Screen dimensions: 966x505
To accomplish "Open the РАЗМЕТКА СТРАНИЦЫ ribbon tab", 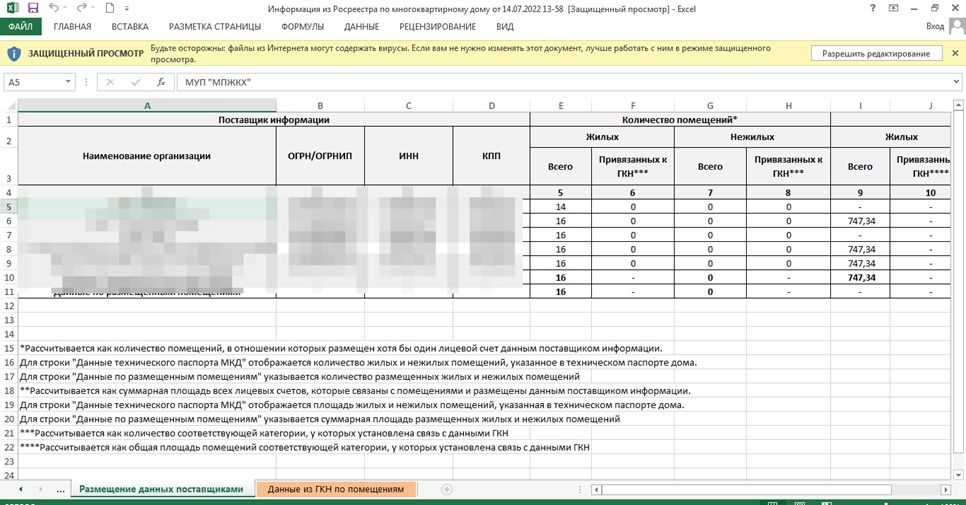I will coord(215,26).
